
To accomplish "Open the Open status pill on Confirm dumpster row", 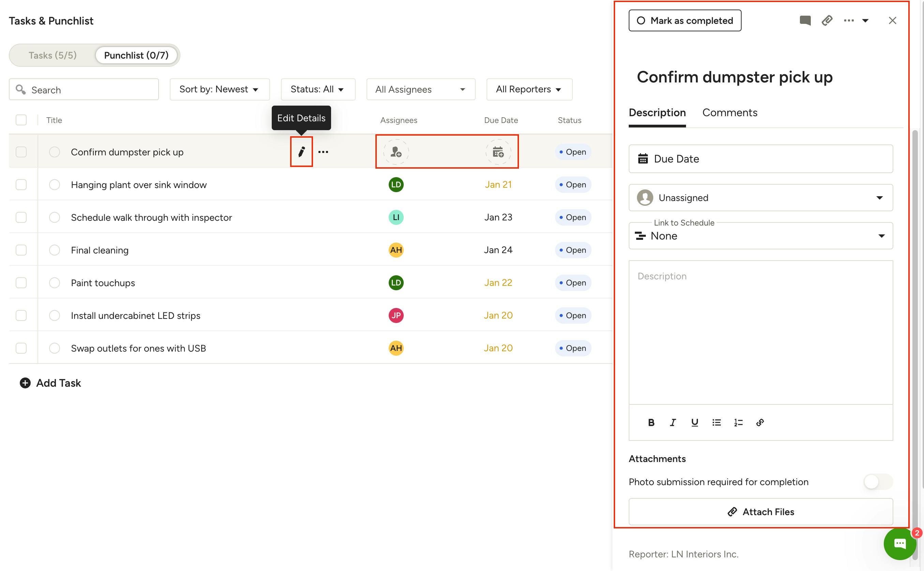I will click(x=573, y=152).
